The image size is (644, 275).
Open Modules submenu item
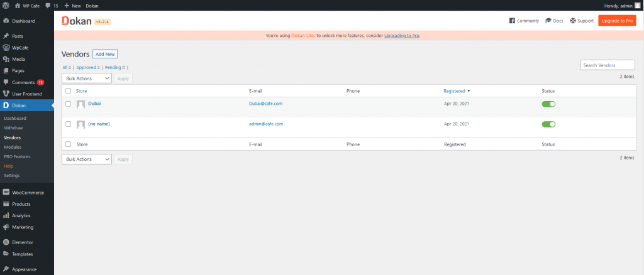click(x=13, y=147)
